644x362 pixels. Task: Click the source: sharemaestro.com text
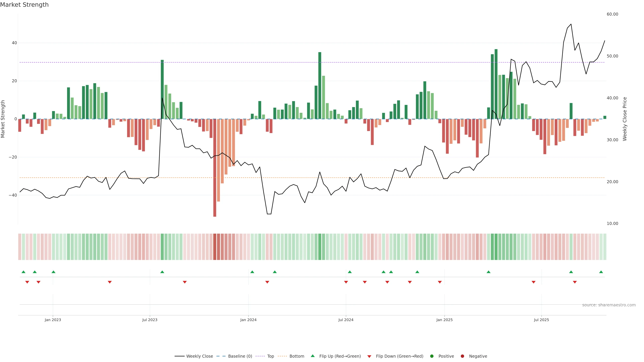tap(609, 305)
